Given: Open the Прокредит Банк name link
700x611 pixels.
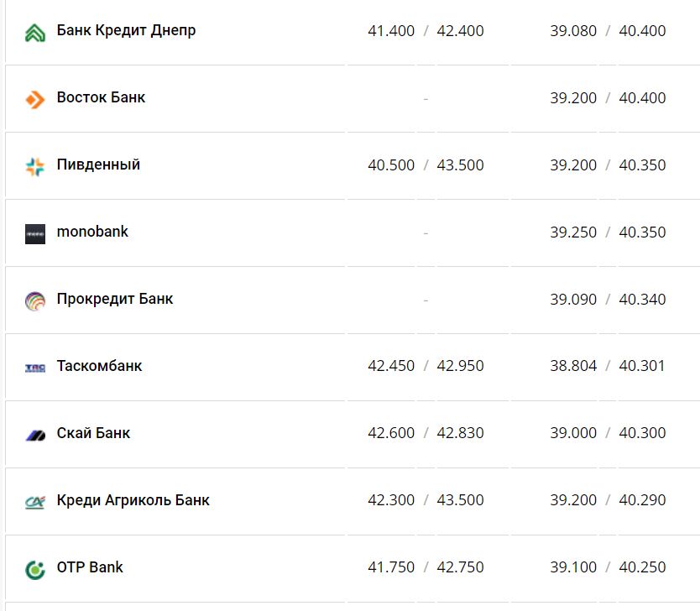Looking at the screenshot, I should coord(115,299).
